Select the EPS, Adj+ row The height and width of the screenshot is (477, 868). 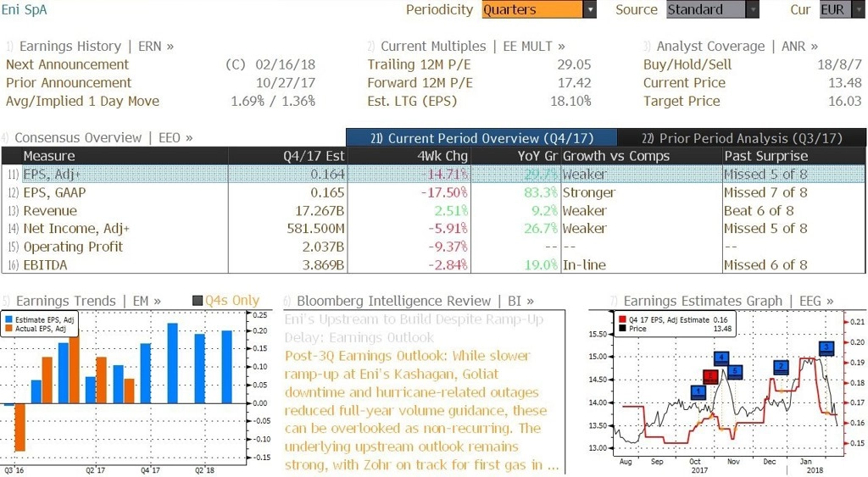[433, 175]
